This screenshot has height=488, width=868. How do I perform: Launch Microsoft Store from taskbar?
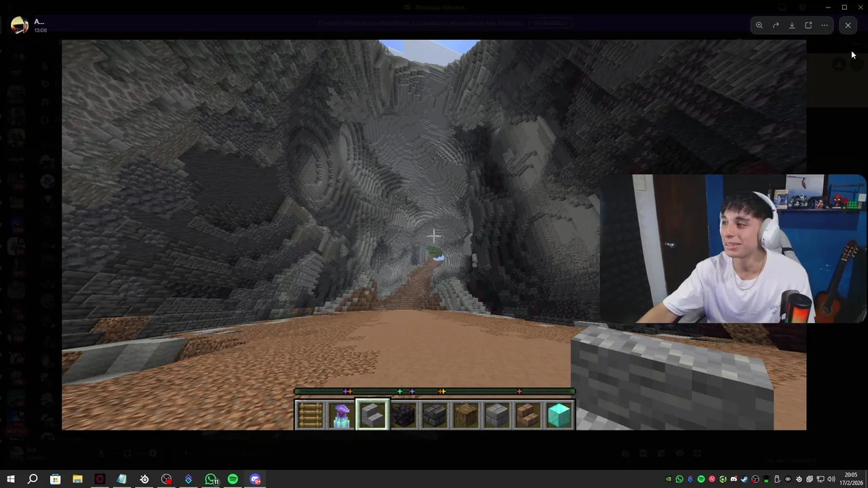[x=55, y=479]
